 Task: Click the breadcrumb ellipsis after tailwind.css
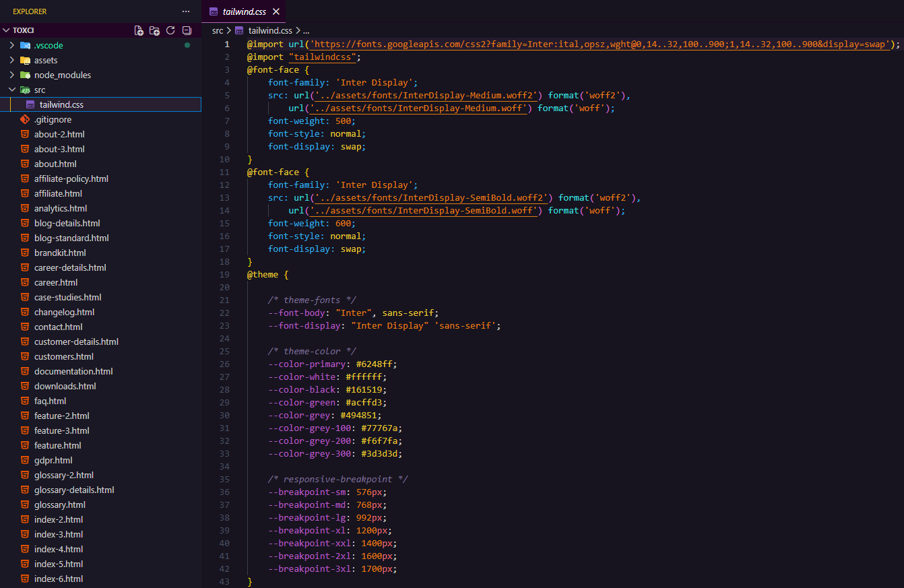pos(306,30)
